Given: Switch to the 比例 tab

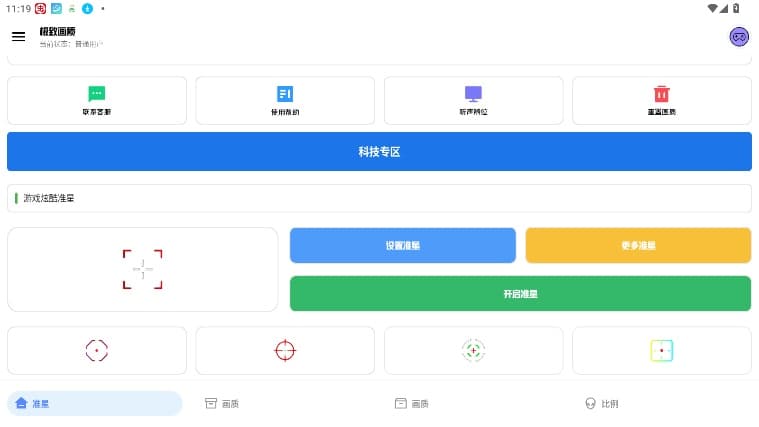Looking at the screenshot, I should click(x=602, y=403).
